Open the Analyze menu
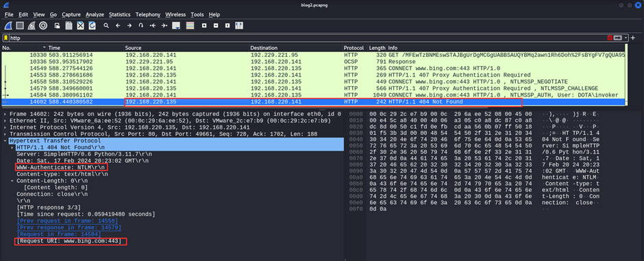 coord(95,14)
